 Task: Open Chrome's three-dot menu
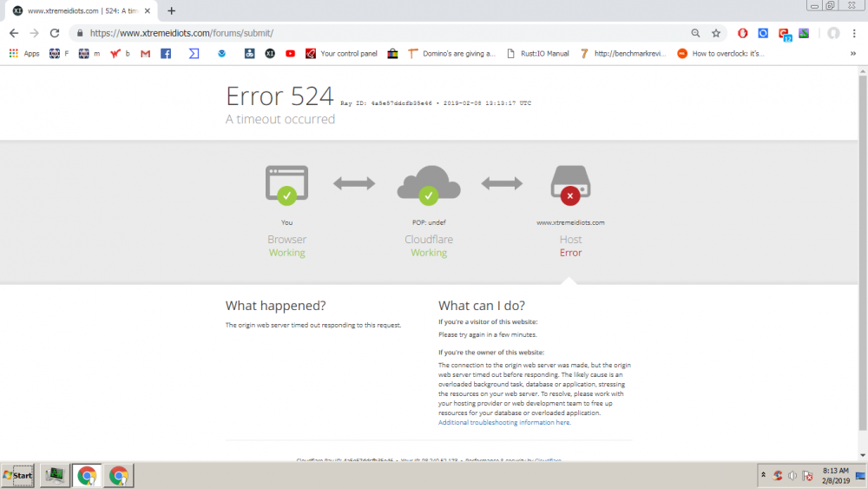(856, 33)
